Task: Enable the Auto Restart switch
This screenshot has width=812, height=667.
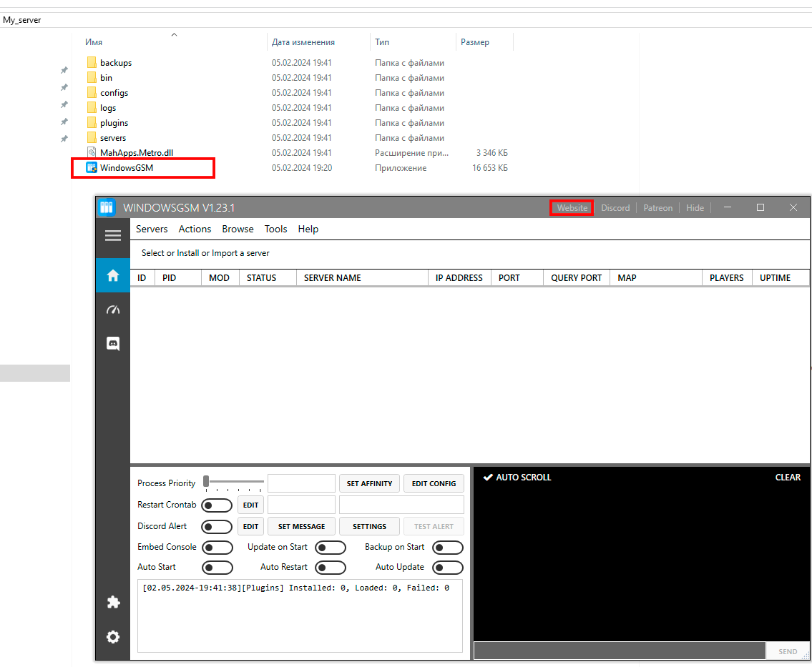Action: [331, 568]
